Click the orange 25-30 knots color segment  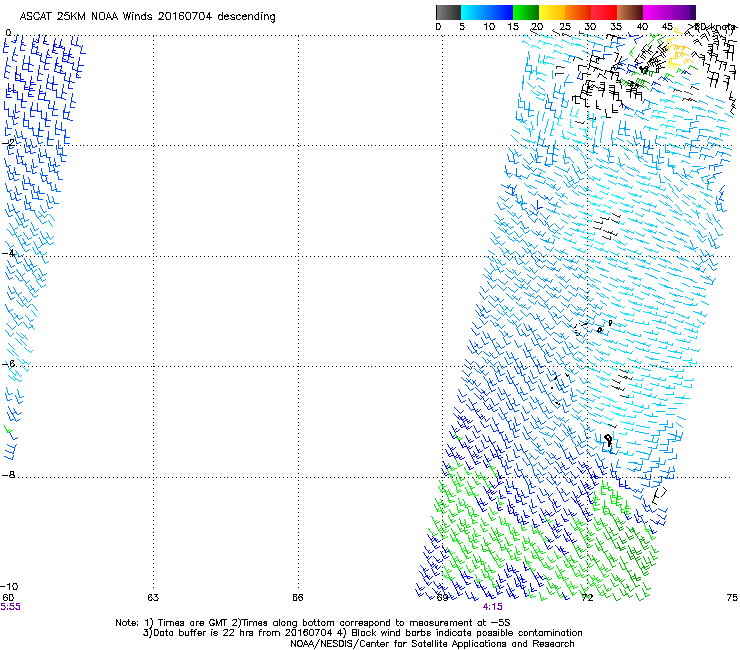point(578,12)
